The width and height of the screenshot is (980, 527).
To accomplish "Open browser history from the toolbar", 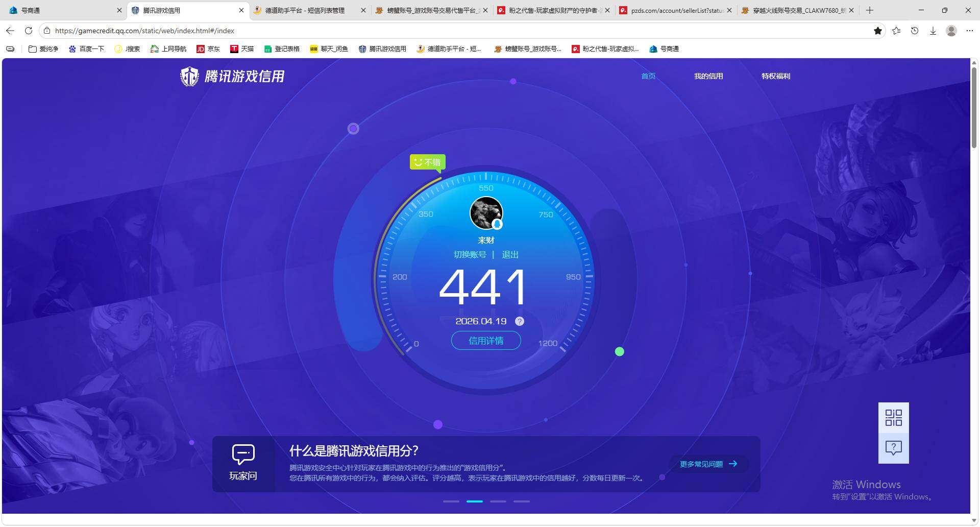I will pyautogui.click(x=914, y=31).
